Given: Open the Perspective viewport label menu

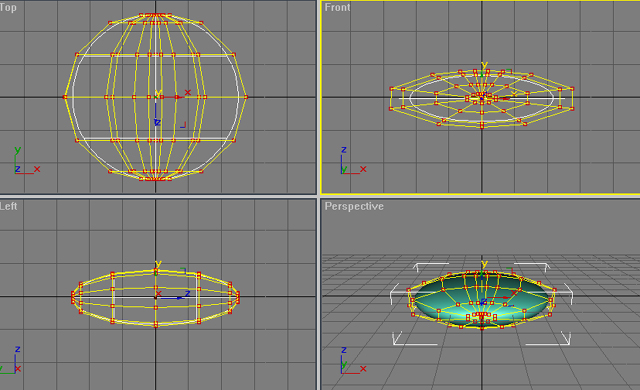Looking at the screenshot, I should (x=354, y=206).
